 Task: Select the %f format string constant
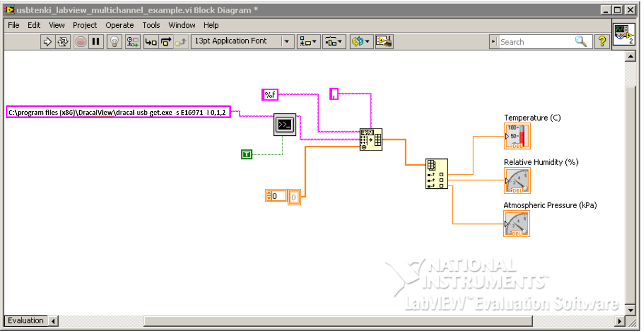(270, 94)
